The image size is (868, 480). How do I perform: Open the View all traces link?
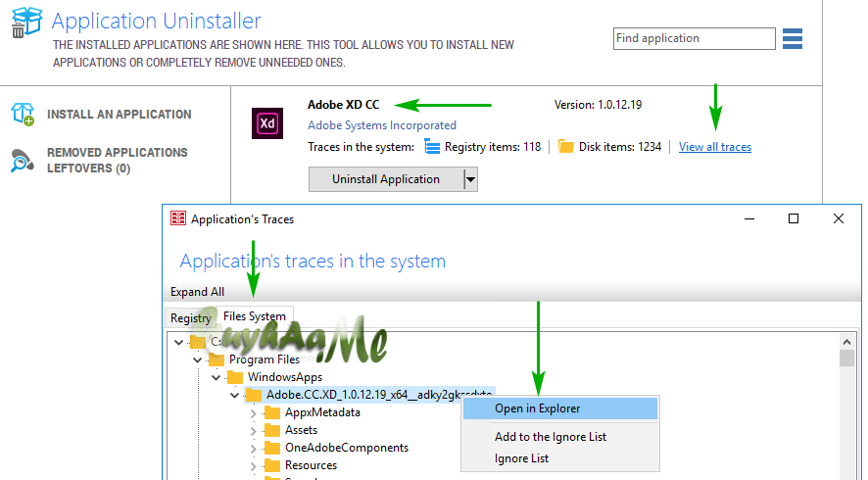[715, 147]
